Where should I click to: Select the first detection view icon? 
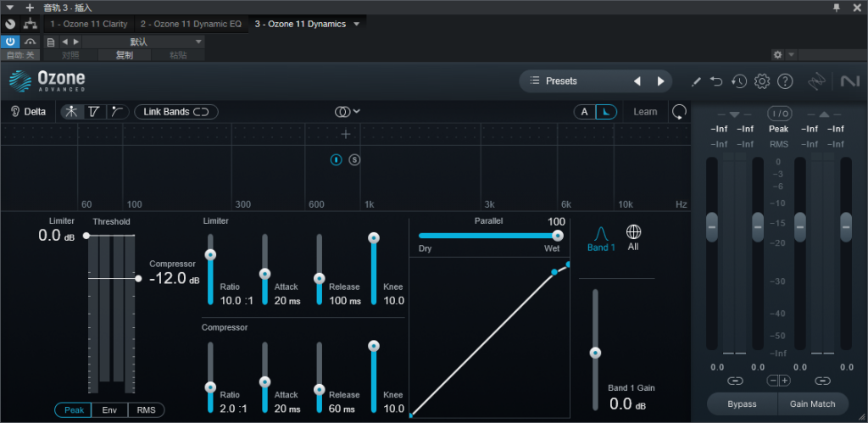point(71,112)
